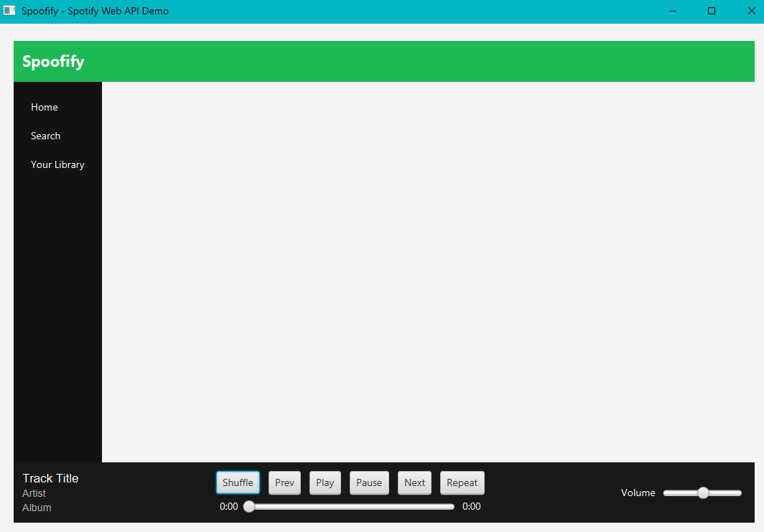764x532 pixels.
Task: Click the Album label
Action: tap(37, 508)
